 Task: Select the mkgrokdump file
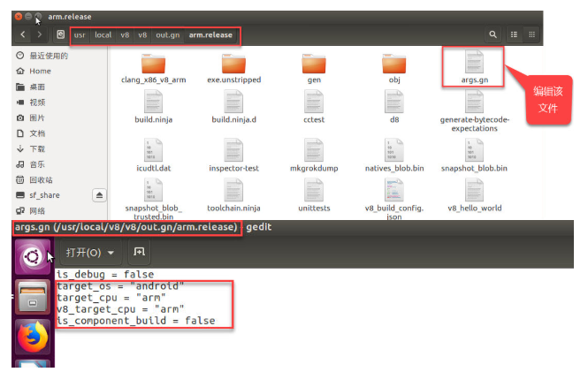click(x=314, y=156)
